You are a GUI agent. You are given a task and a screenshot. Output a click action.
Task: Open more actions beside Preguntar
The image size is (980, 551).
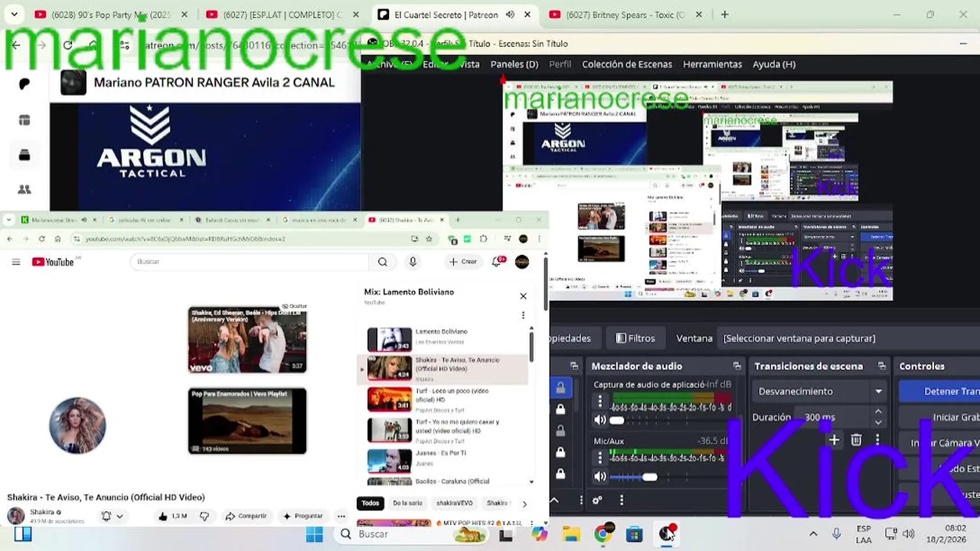pyautogui.click(x=341, y=516)
